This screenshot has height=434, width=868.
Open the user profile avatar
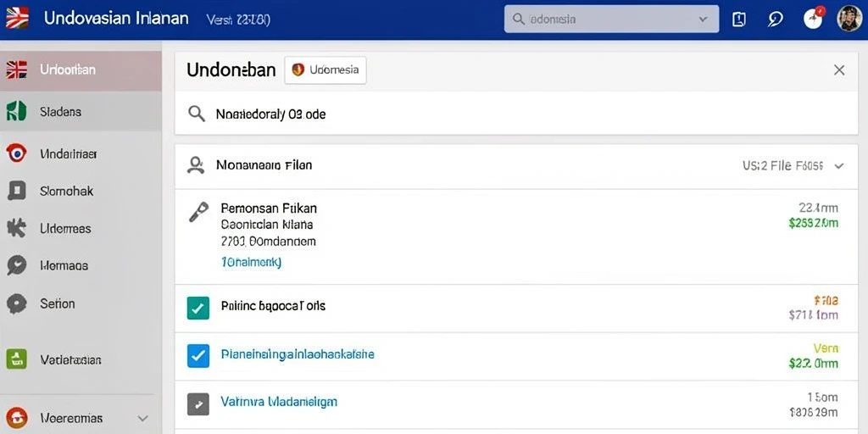pos(849,19)
